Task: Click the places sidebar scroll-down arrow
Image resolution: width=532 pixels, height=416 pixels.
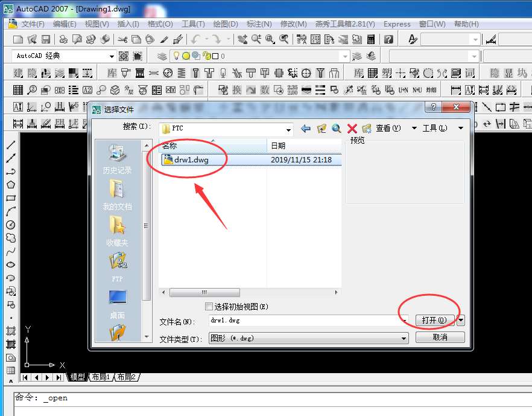Action: 147,337
